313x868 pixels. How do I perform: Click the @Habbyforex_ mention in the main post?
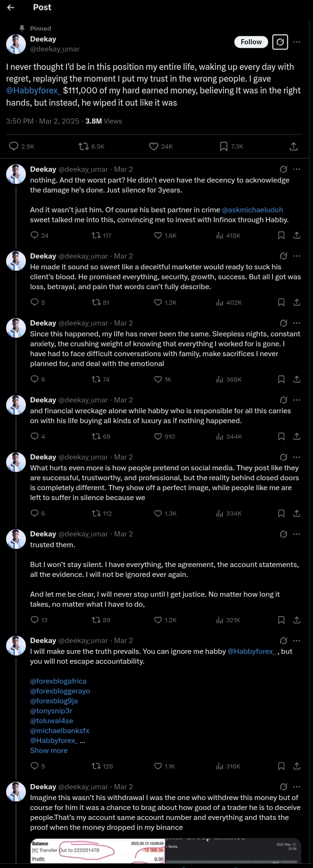33,90
